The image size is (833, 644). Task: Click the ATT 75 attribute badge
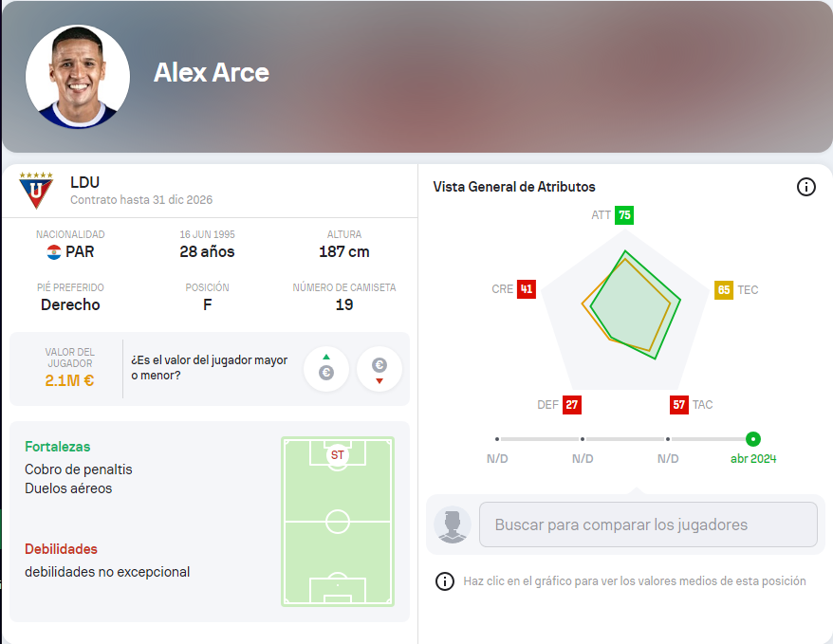[x=623, y=215]
